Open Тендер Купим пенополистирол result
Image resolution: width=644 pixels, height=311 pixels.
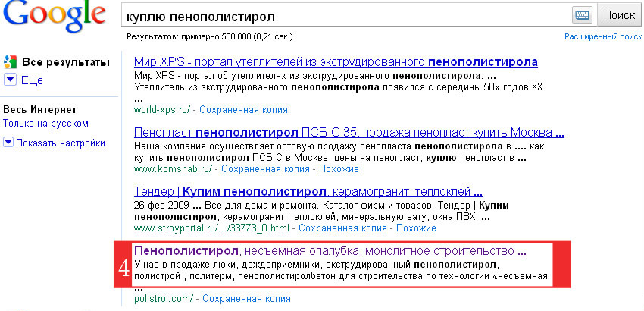(x=308, y=192)
